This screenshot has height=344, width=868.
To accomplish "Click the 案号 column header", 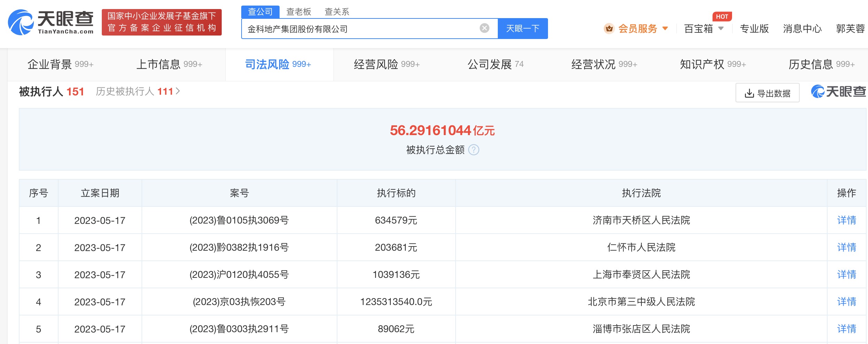I will [x=239, y=193].
